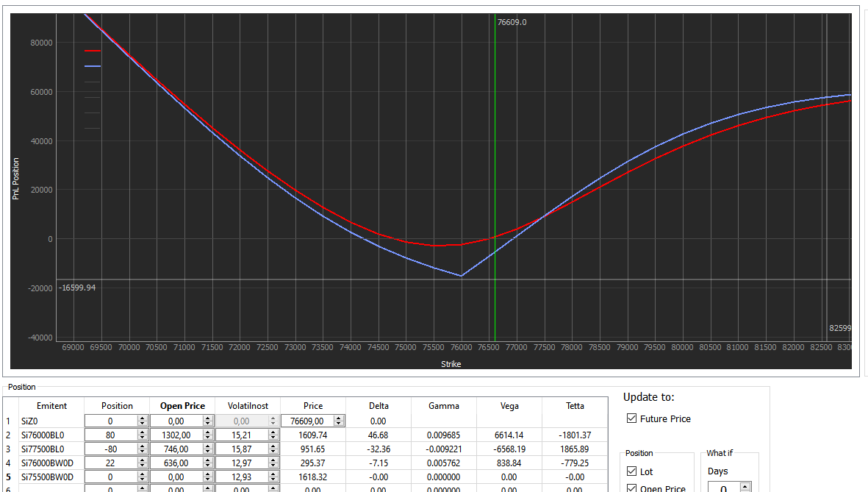Screen dimensions: 868x492
Task: Click the Tetta value 1865.89
Action: tap(575, 449)
